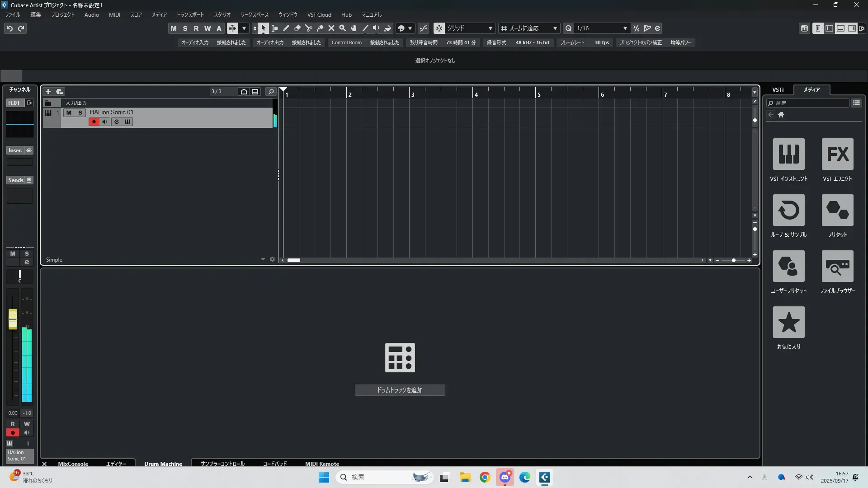Viewport: 868px width, 488px height.
Task: Toggle record enable on HALion Sonic track
Action: (94, 122)
